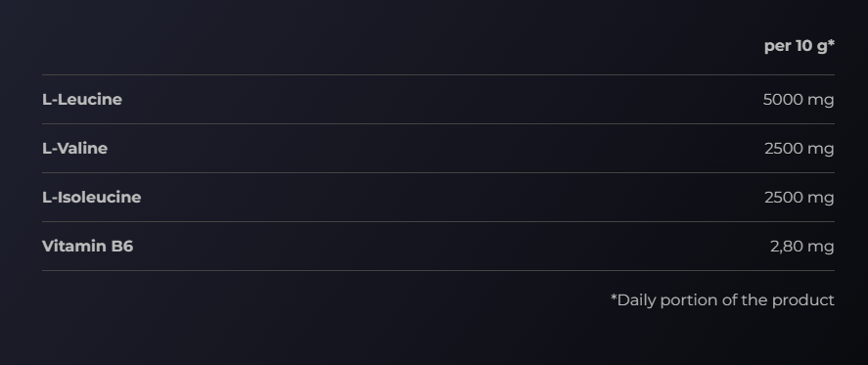Select the 5000 mg value for L-Leucine
Image resolution: width=868 pixels, height=365 pixels.
(799, 100)
